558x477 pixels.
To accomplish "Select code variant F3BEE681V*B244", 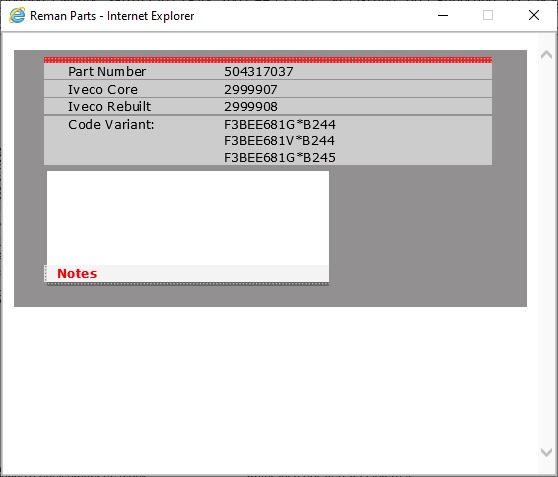I will point(279,141).
